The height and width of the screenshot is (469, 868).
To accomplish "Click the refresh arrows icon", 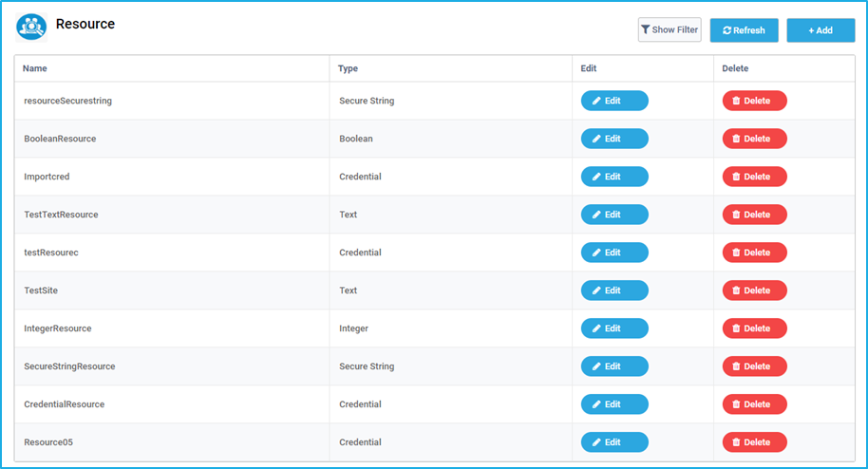I will coord(727,30).
